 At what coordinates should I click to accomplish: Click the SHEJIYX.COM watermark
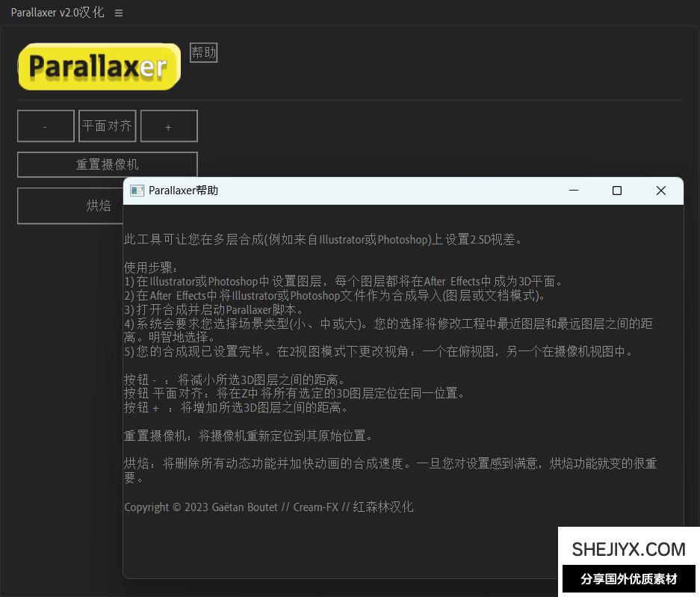[x=628, y=549]
